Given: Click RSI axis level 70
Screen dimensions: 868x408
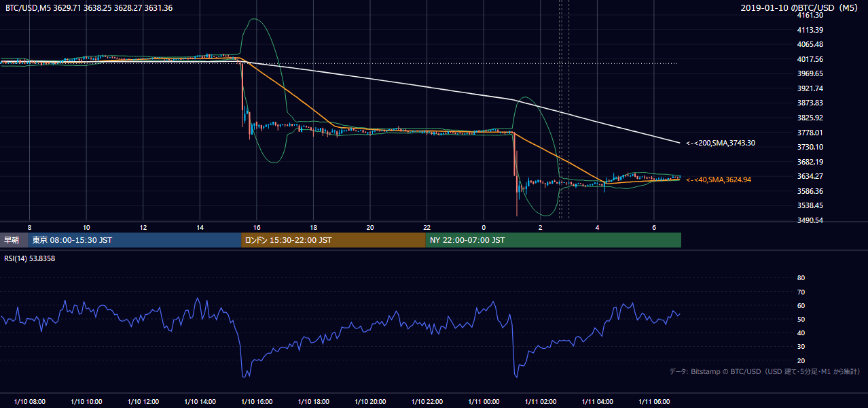Looking at the screenshot, I should click(801, 292).
